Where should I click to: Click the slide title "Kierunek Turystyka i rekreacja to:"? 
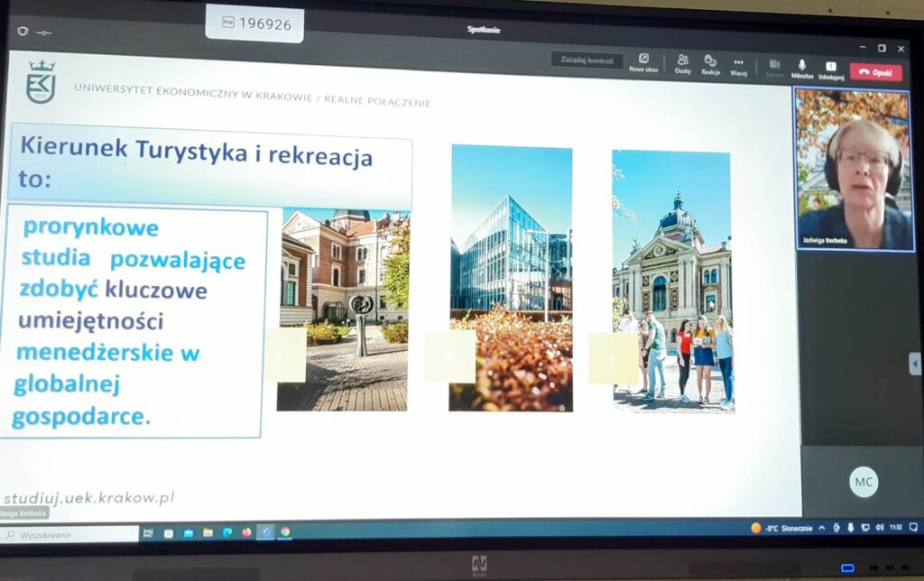pyautogui.click(x=195, y=162)
